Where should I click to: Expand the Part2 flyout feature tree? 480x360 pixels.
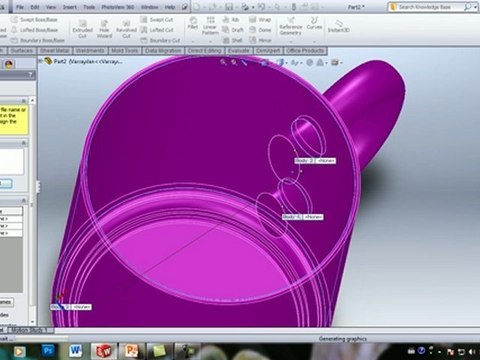[x=41, y=61]
